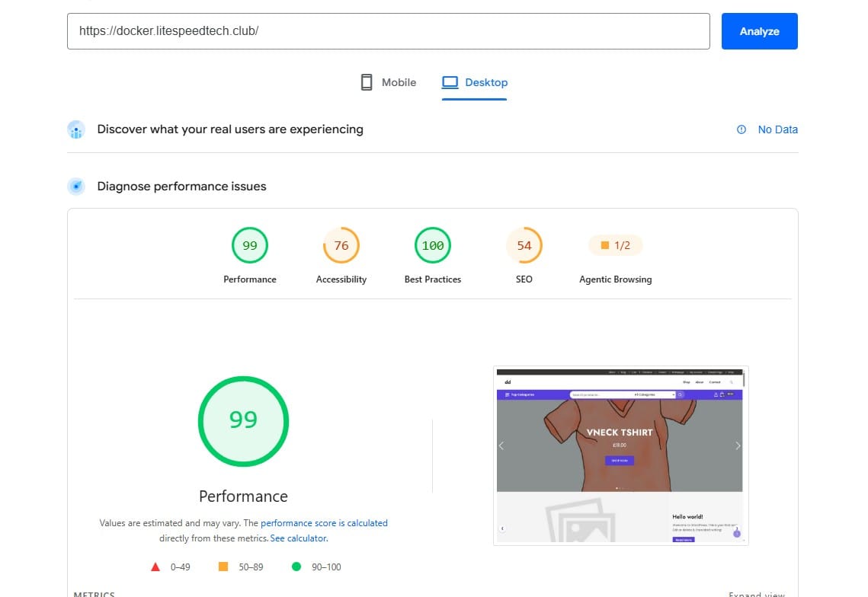This screenshot has width=868, height=597.
Task: Jump to the Performance score gauge 99
Action: coord(250,245)
